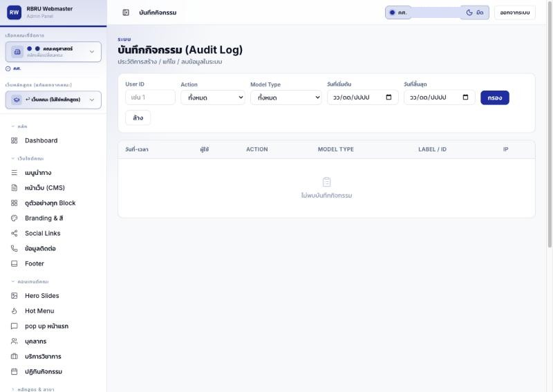Collapse the หลัก sidebar section
This screenshot has width=553, height=392.
pos(19,127)
